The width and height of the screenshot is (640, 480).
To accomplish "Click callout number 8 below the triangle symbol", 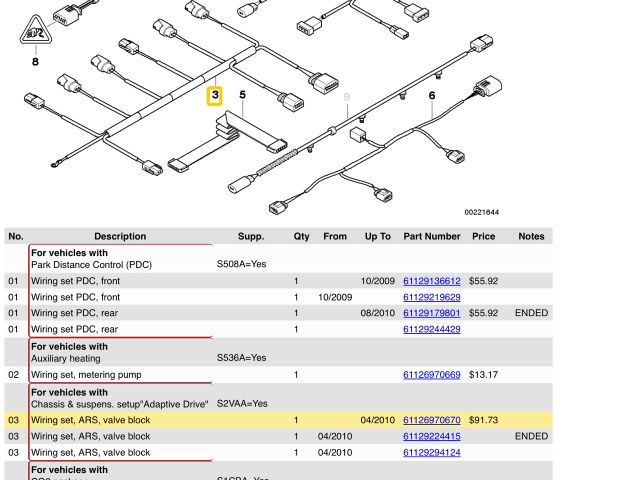I will coord(36,62).
